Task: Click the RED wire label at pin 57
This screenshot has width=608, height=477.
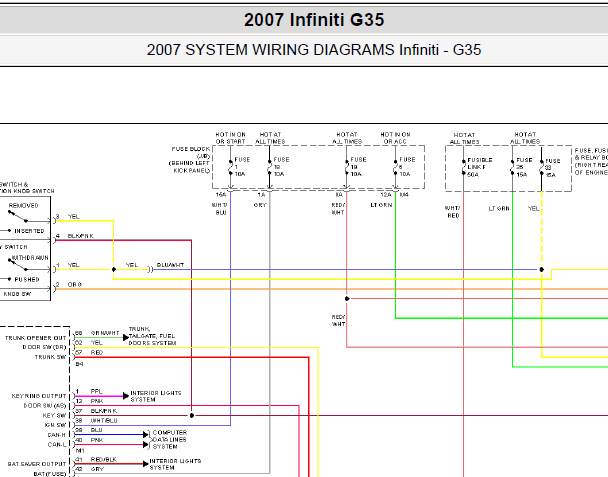Action: (x=97, y=353)
